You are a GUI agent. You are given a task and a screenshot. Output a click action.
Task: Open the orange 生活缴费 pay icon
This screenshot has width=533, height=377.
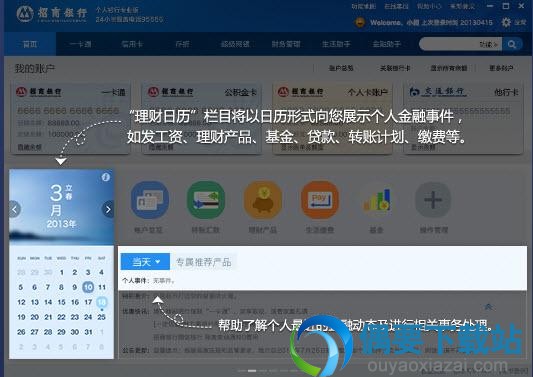(320, 200)
